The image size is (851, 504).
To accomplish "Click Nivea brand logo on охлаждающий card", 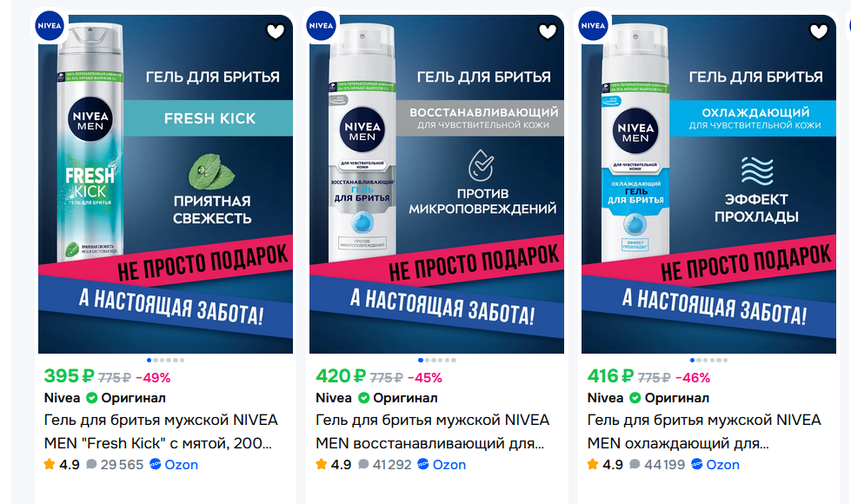I will pos(593,25).
